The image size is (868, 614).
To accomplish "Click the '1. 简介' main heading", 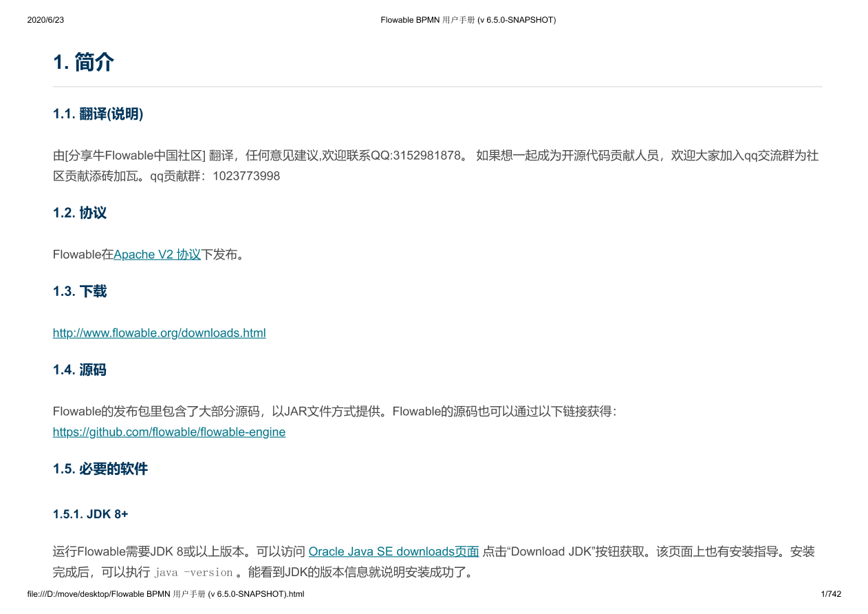I will click(83, 63).
